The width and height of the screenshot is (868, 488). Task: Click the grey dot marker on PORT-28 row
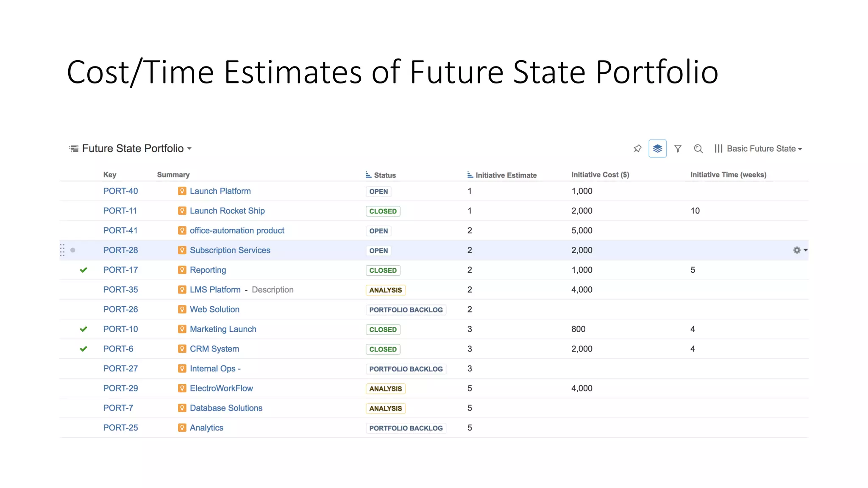click(73, 250)
